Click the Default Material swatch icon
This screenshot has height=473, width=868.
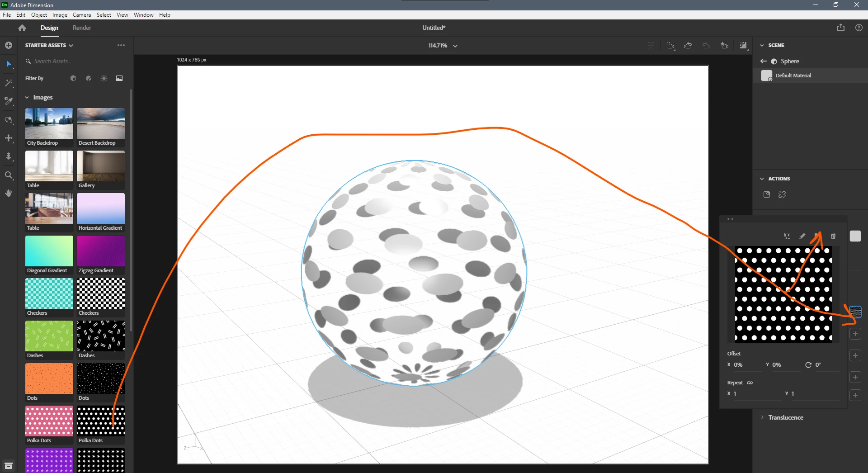(767, 76)
